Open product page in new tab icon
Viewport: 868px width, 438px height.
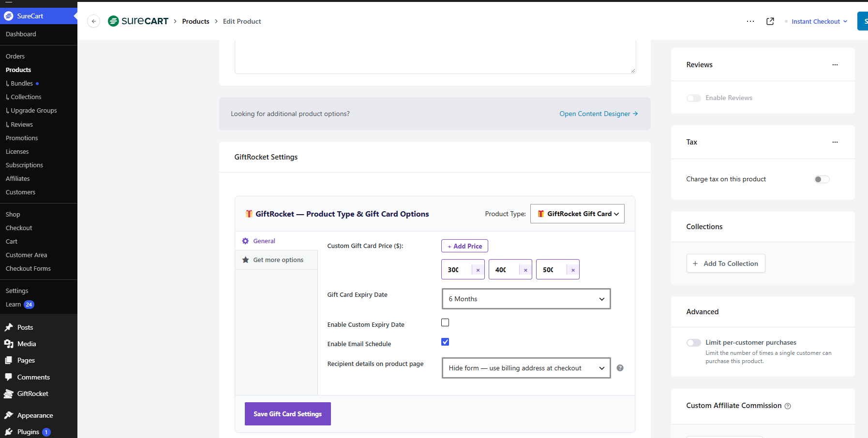tap(770, 21)
